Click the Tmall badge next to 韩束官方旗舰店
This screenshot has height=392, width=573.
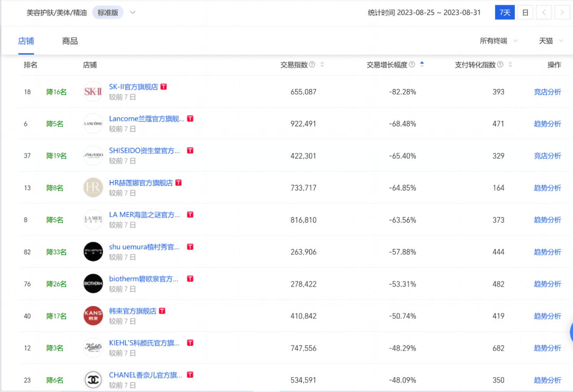162,311
